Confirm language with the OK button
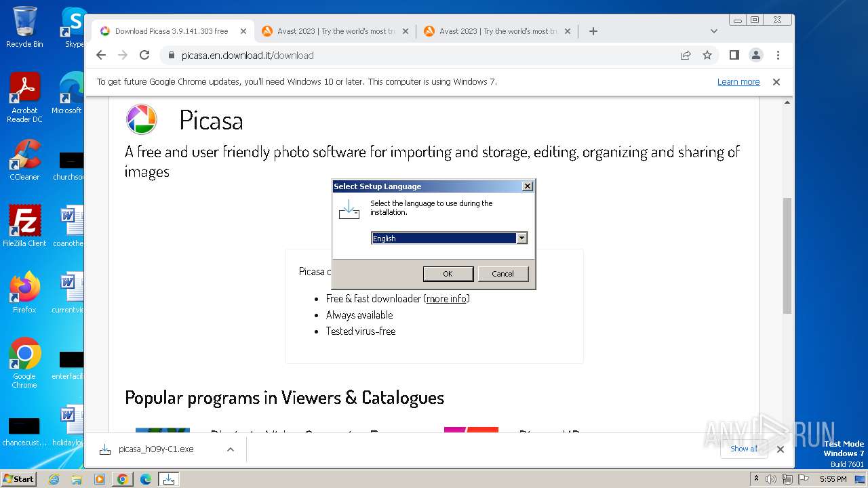Image resolution: width=868 pixels, height=488 pixels. click(x=448, y=274)
